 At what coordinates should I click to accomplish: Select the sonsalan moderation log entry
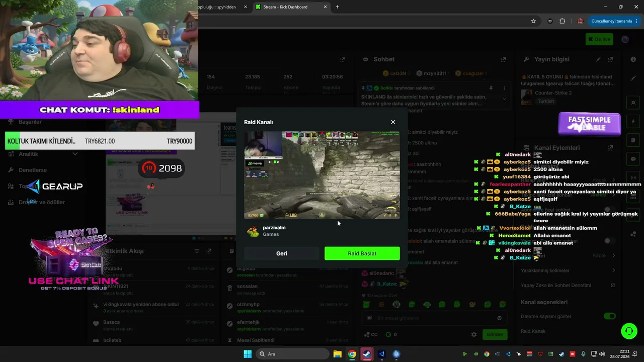click(x=287, y=289)
